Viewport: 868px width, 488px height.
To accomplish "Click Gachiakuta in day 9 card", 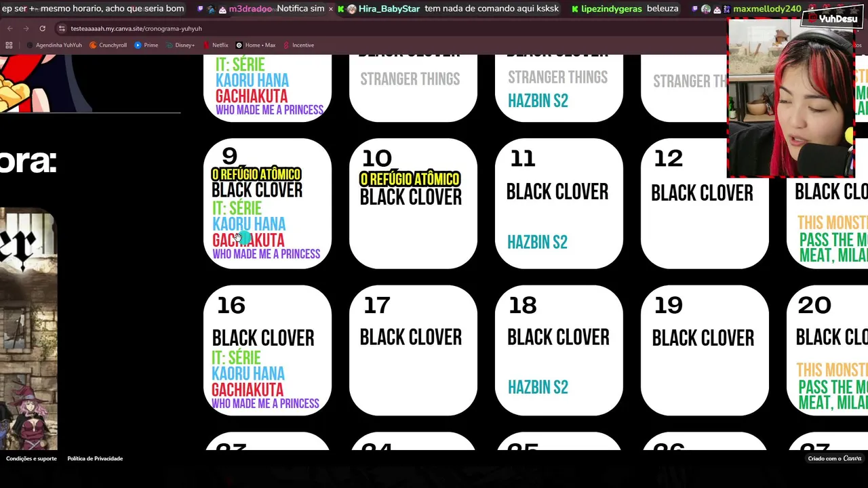I will [x=248, y=241].
